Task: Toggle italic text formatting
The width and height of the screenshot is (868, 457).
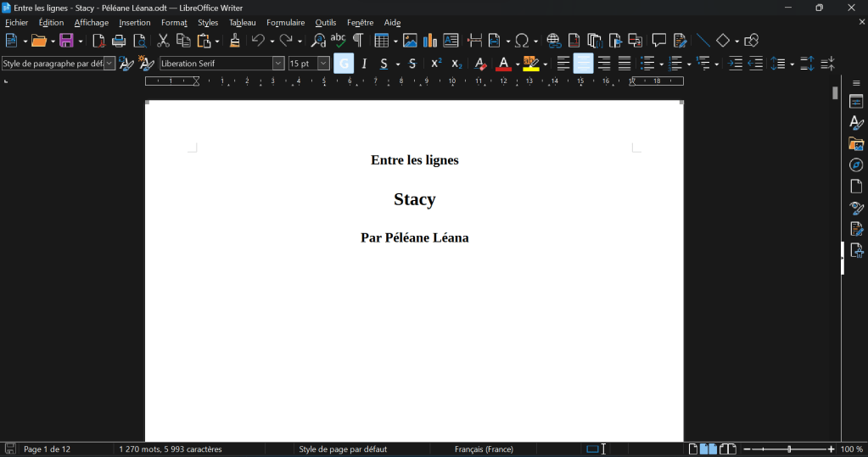Action: point(364,64)
